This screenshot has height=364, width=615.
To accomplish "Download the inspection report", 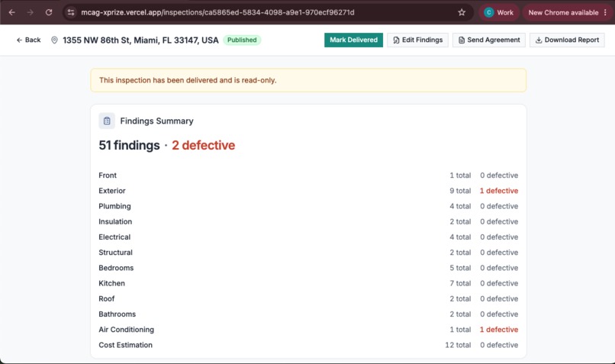I will [x=567, y=40].
